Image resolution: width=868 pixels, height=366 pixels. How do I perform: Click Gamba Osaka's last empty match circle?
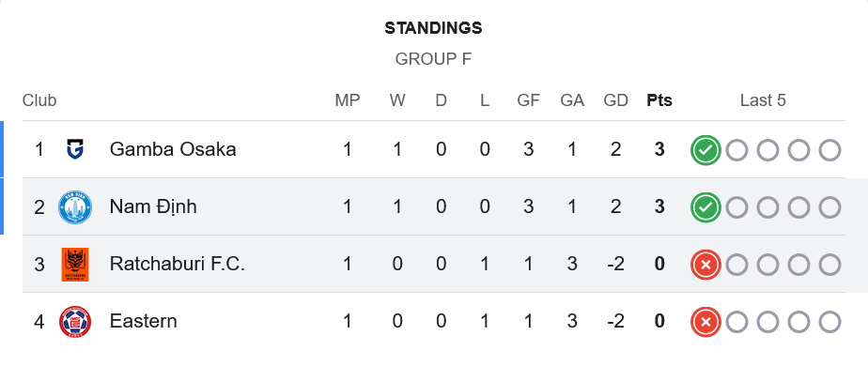pos(829,150)
